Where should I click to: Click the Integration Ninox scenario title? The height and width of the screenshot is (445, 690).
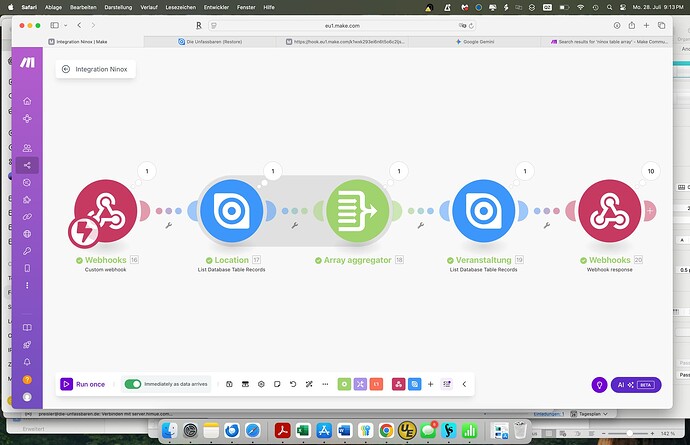(x=101, y=69)
